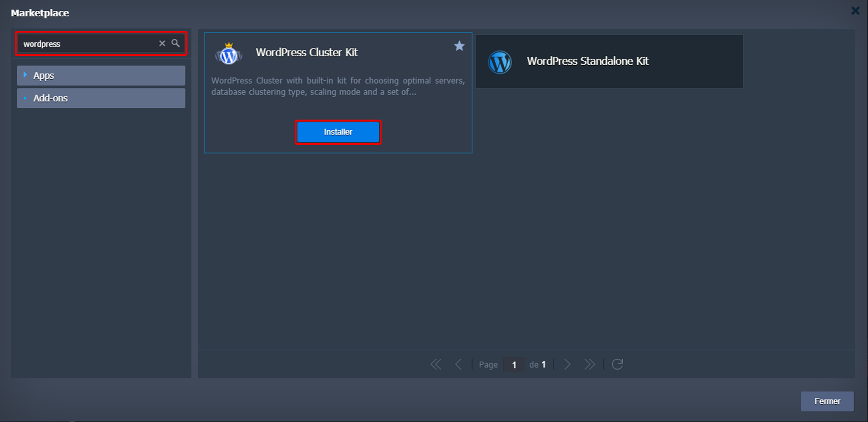Go to previous results page
Image resolution: width=868 pixels, height=422 pixels.
coord(458,364)
